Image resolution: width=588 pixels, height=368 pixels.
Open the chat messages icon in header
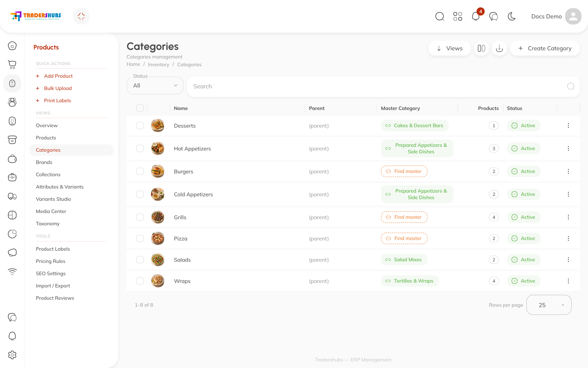[x=493, y=17]
